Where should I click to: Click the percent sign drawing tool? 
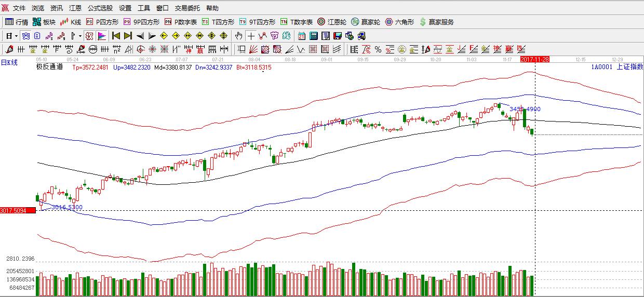[x=378, y=49]
